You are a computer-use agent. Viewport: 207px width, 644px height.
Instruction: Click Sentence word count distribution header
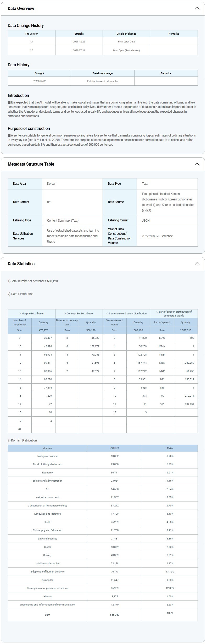point(126,313)
